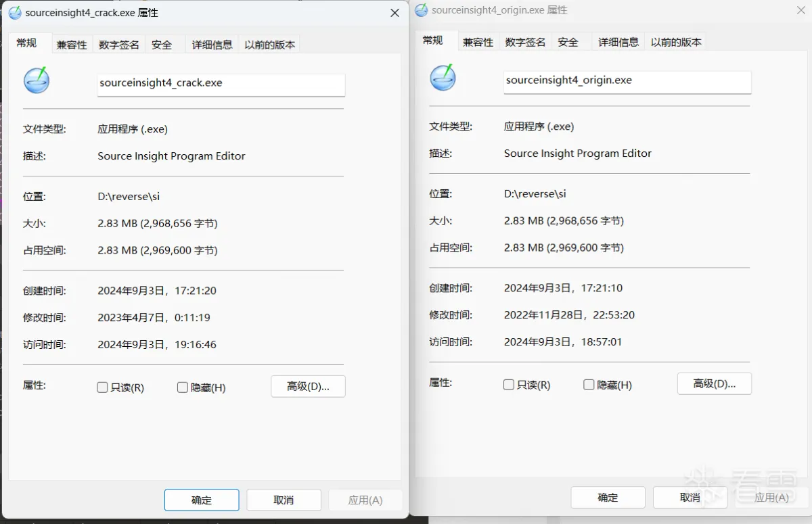Open 以前的版本 tab in crack.exe window

[x=270, y=45]
